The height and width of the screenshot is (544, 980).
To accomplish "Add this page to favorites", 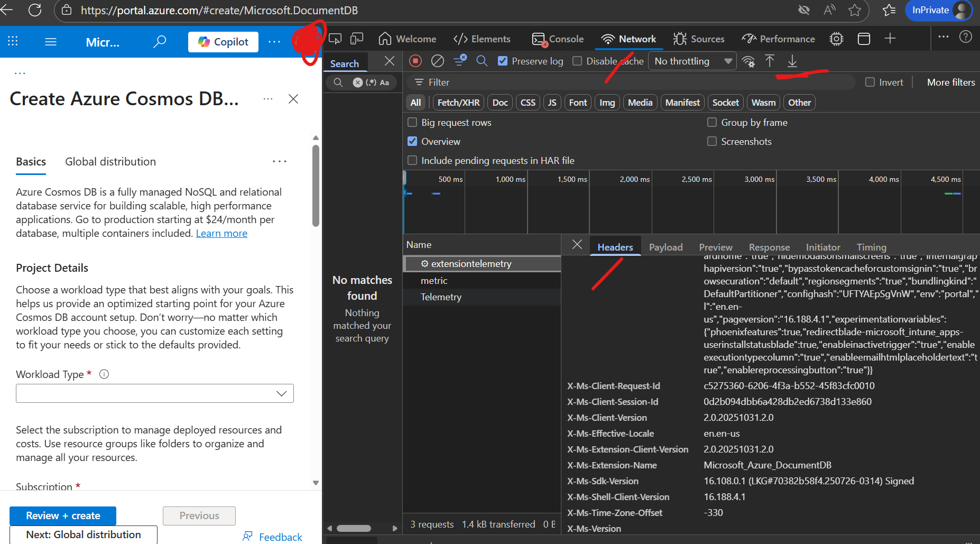I will [x=855, y=10].
